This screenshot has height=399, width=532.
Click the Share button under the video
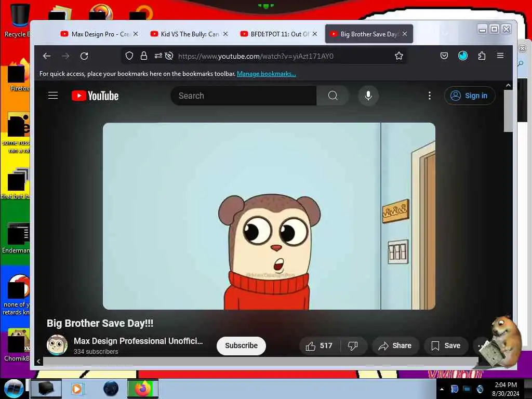tap(395, 345)
